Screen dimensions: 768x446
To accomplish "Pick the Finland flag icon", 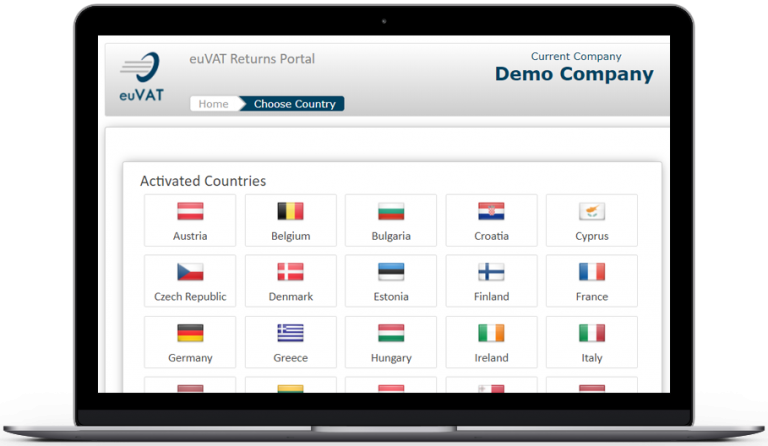I will pyautogui.click(x=491, y=272).
